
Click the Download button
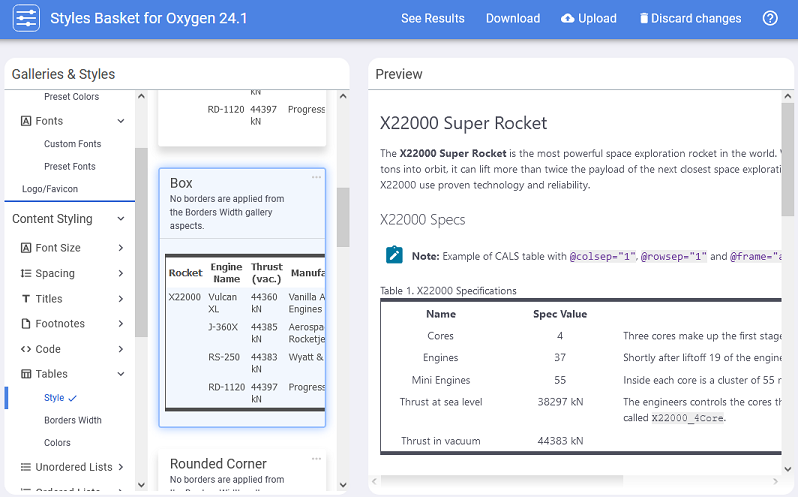[x=512, y=19]
